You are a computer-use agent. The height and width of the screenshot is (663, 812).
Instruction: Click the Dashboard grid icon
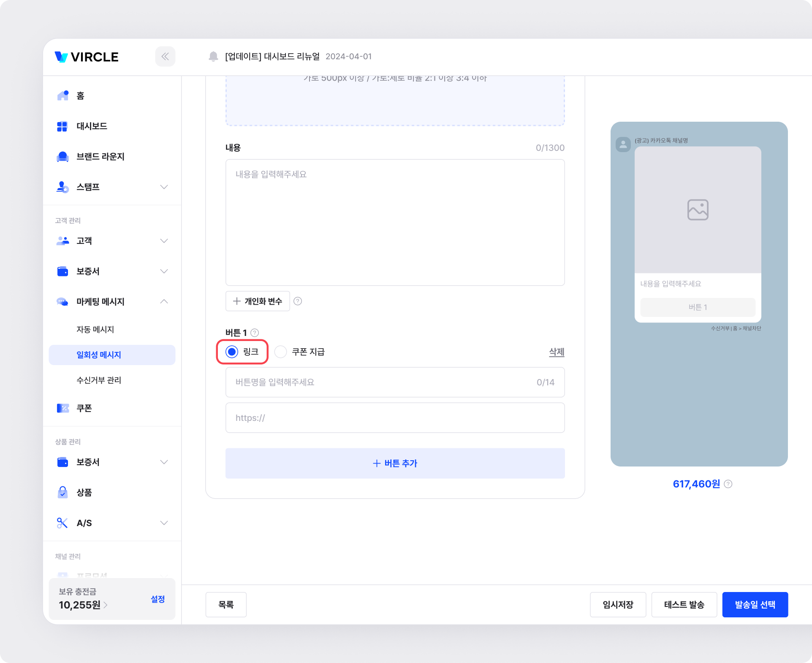click(62, 126)
